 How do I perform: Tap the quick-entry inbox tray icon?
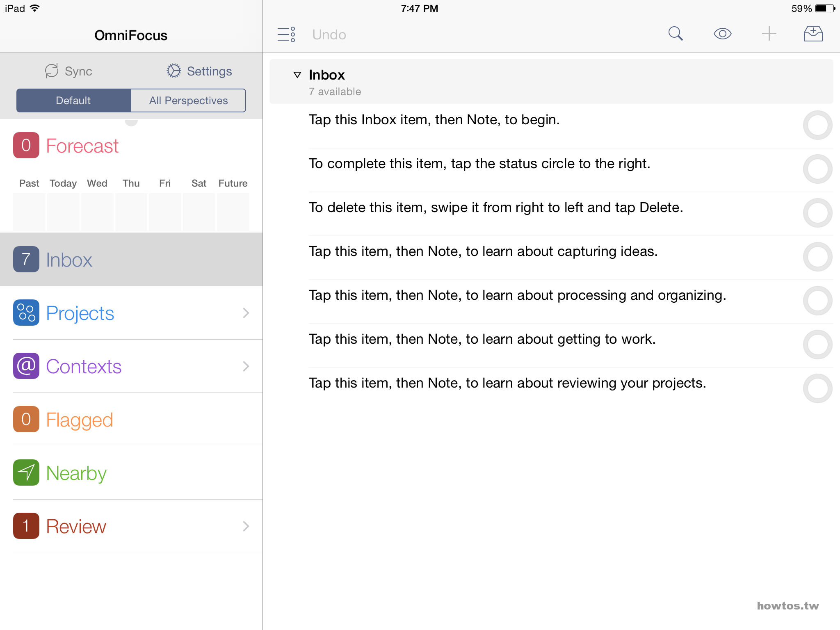[x=813, y=34]
